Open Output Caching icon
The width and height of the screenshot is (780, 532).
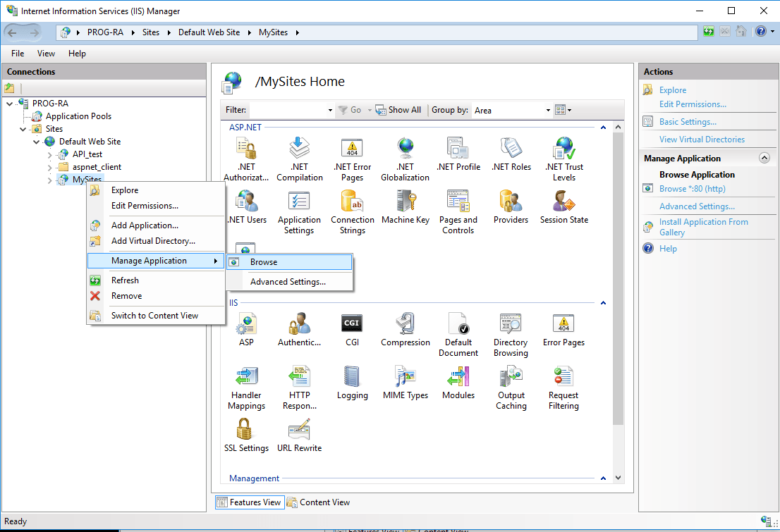(511, 376)
